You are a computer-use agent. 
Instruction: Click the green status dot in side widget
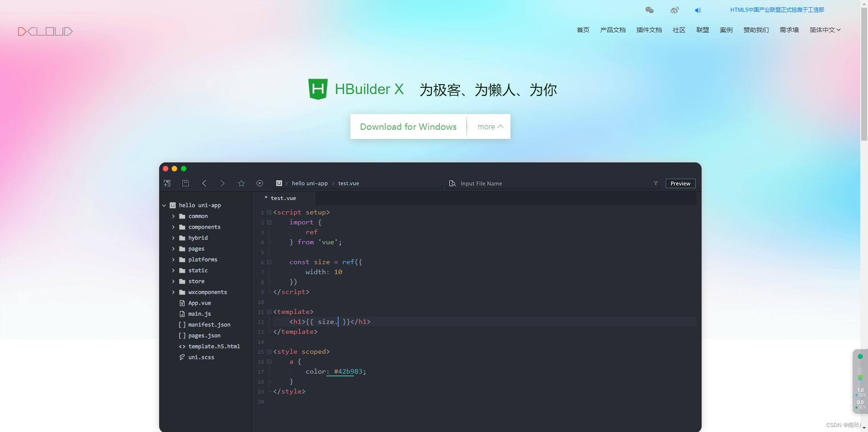pos(860,356)
